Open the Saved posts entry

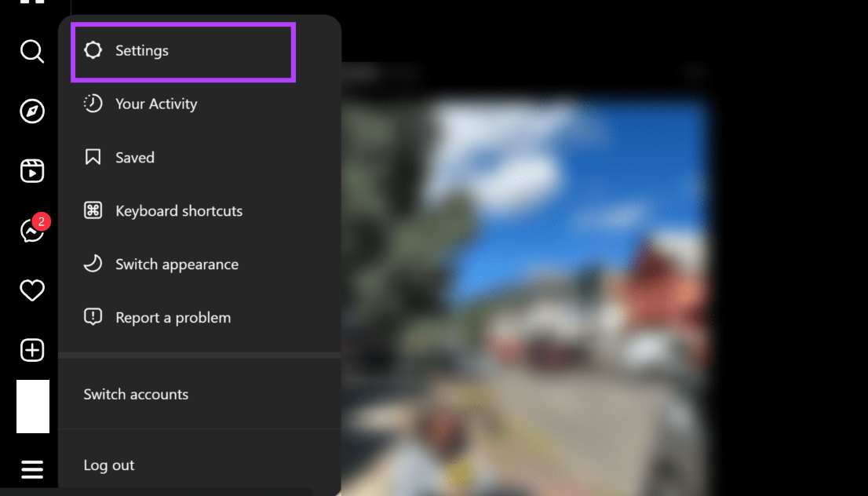pos(199,157)
